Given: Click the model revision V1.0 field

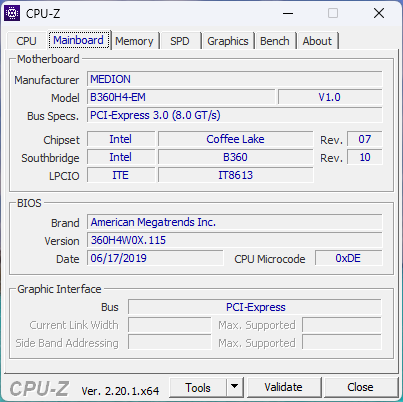Looking at the screenshot, I should click(330, 97).
